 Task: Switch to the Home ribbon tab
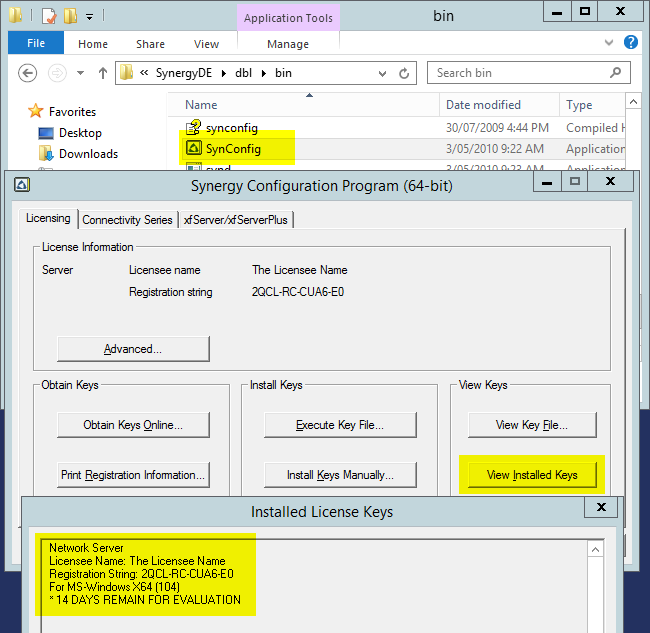click(93, 44)
